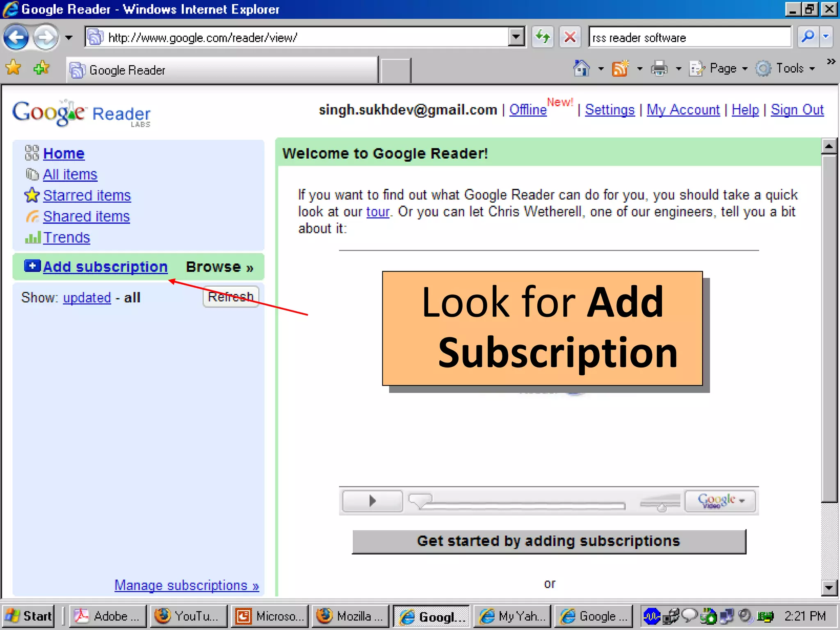
Task: Show only updated subscriptions
Action: tap(87, 297)
